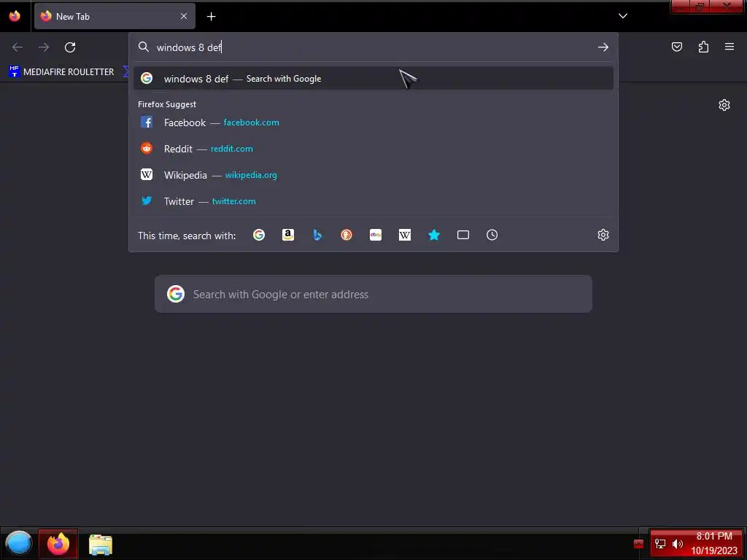Viewport: 747px width, 560px height.
Task: Click the twitter.com link text
Action: (x=233, y=201)
